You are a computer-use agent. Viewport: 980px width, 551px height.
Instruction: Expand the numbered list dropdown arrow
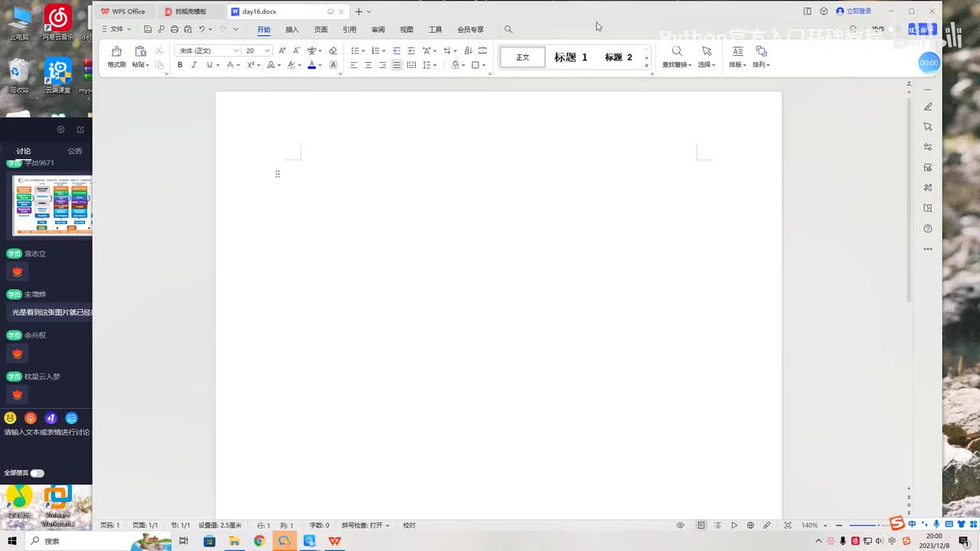384,51
